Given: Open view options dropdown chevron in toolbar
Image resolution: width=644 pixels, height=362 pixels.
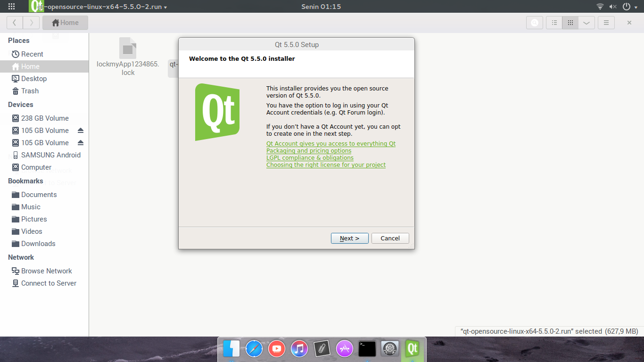Looking at the screenshot, I should coord(586,23).
